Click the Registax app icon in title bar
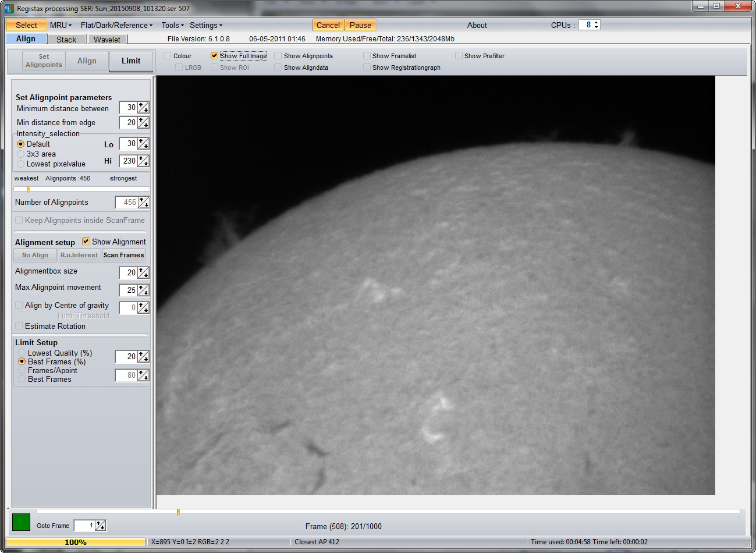This screenshot has width=756, height=553. [x=8, y=8]
